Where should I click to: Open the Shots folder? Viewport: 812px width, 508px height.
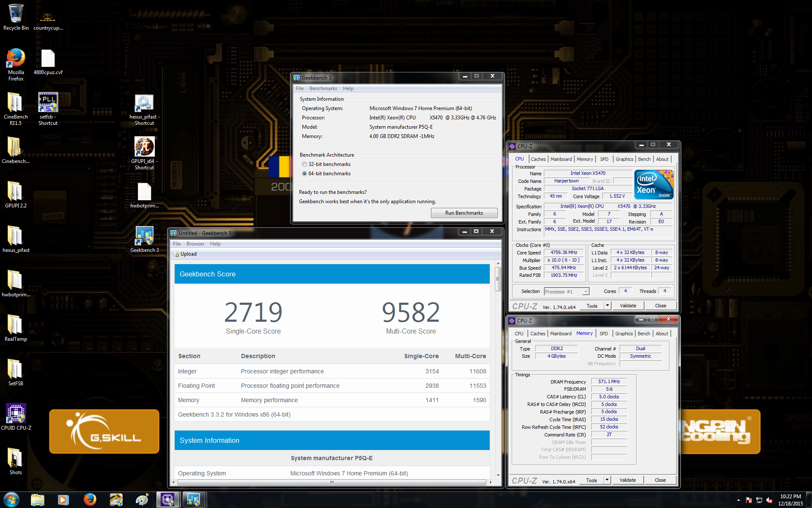coord(16,461)
